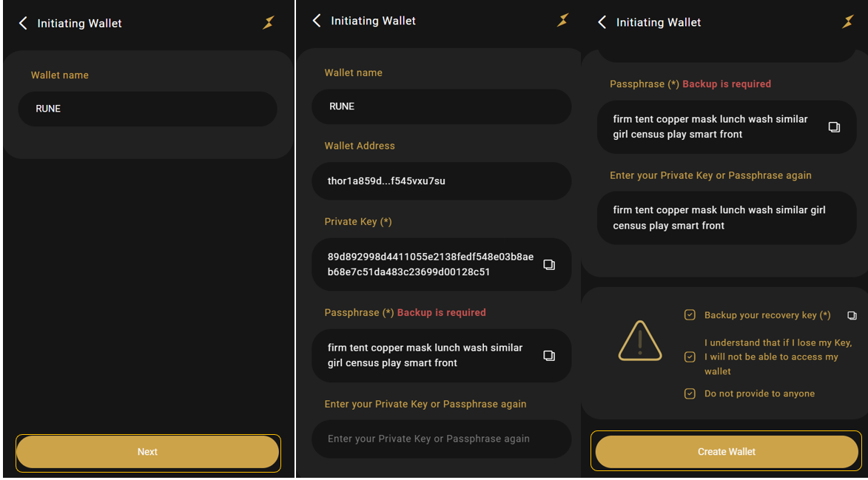This screenshot has width=868, height=480.
Task: Focus the empty Private Key or Passphrase again field
Action: click(x=441, y=439)
